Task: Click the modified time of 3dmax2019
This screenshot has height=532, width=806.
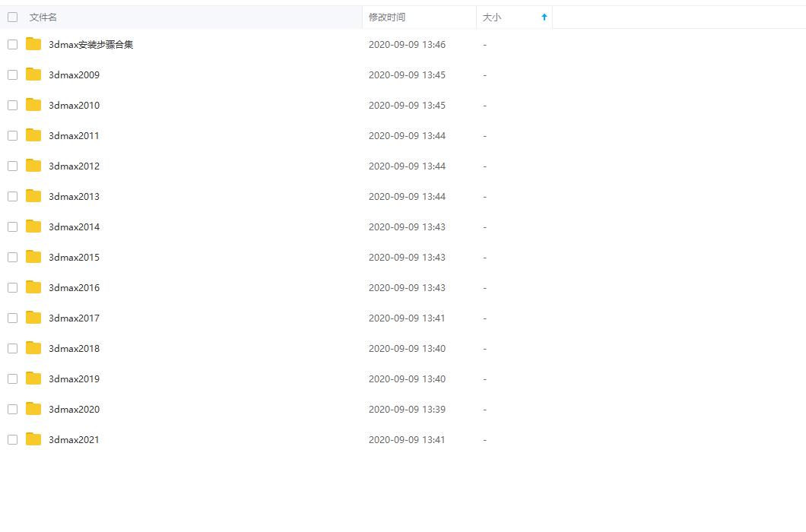Action: pyautogui.click(x=407, y=378)
